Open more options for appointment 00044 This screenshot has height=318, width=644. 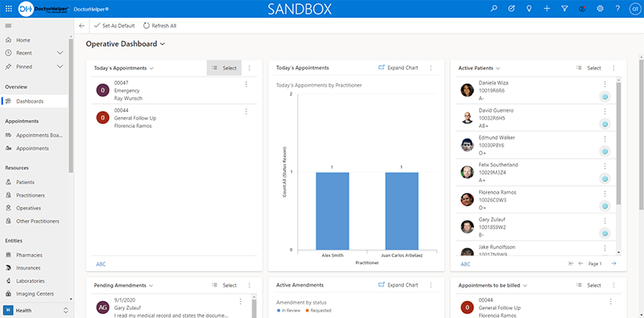click(246, 111)
